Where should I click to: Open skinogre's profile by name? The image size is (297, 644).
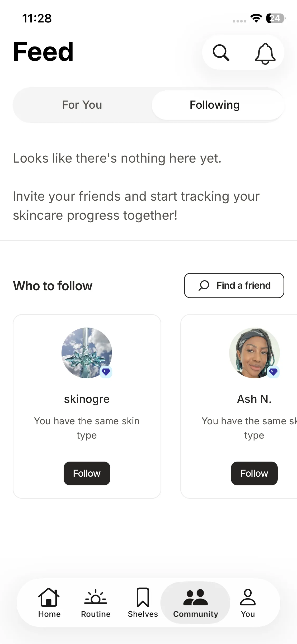[87, 399]
